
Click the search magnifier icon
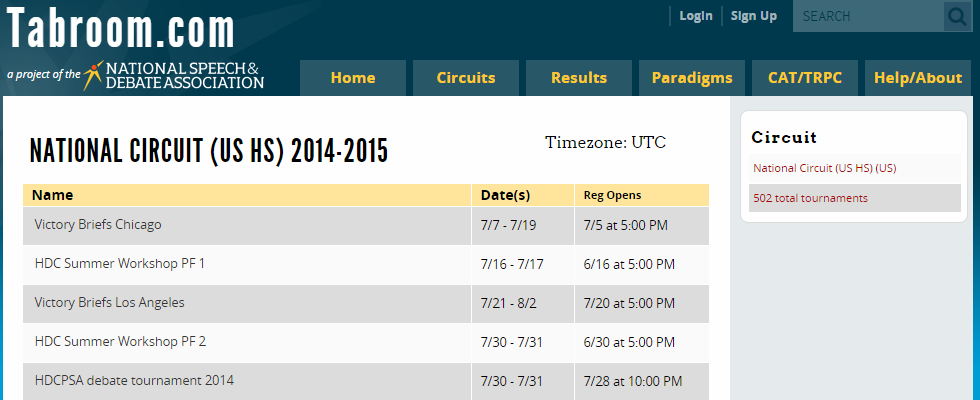pos(956,16)
